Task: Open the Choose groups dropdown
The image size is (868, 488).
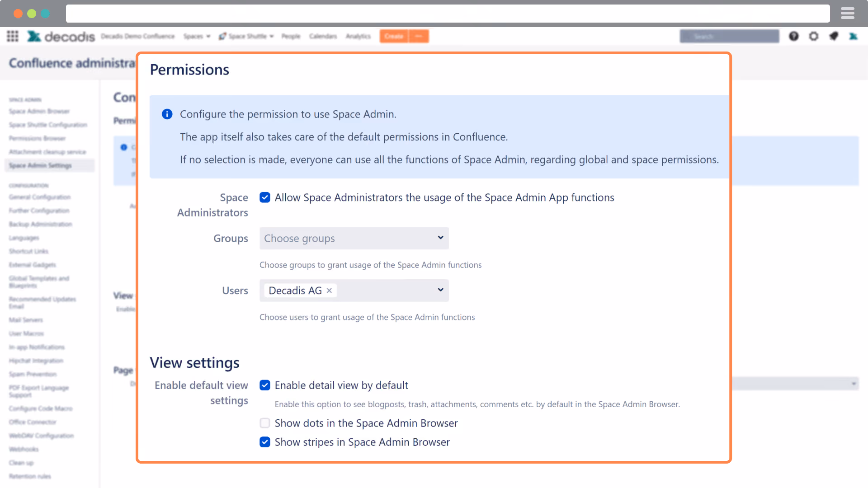Action: coord(354,238)
